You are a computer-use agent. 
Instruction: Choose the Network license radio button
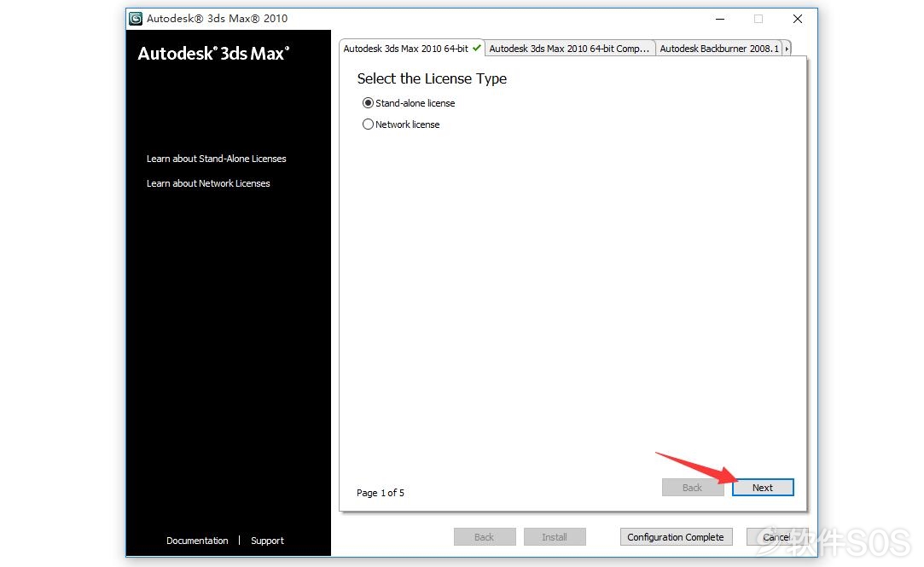point(368,124)
